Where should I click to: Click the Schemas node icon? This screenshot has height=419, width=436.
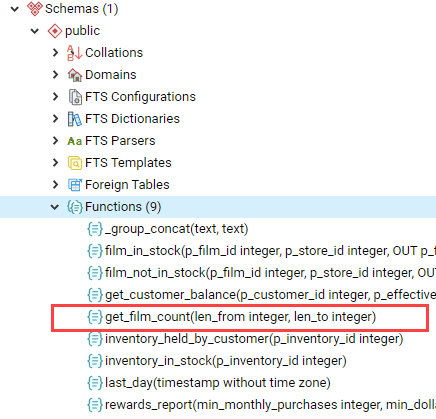(35, 9)
